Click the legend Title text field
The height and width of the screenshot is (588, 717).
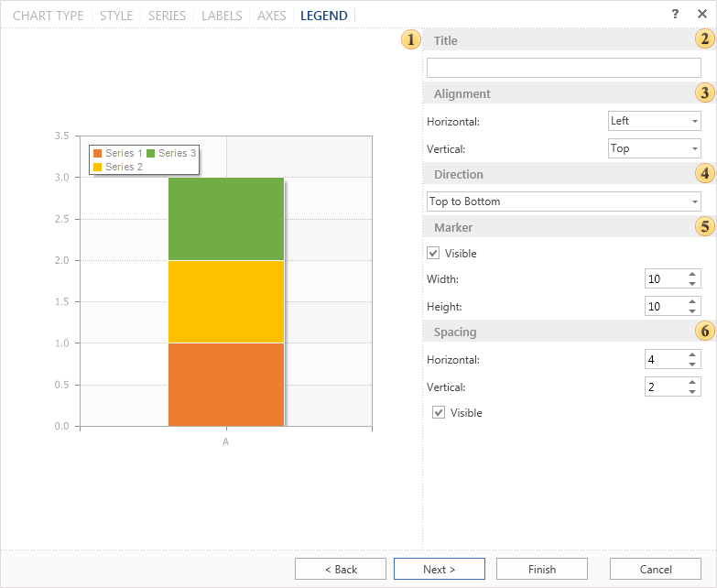564,68
